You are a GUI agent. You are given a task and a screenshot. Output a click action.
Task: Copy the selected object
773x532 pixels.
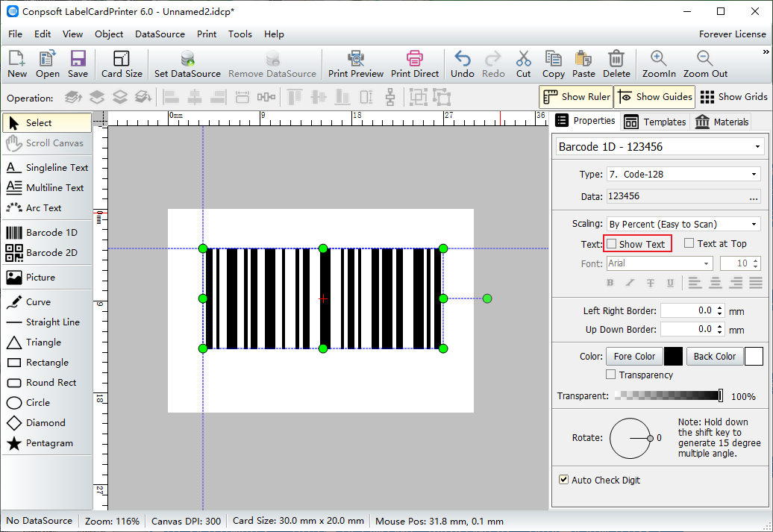tap(553, 64)
